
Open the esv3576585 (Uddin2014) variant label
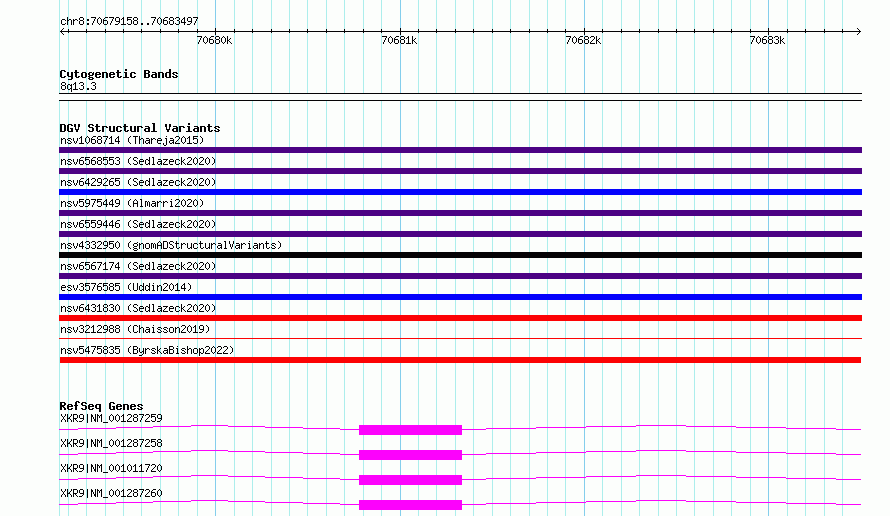[126, 287]
